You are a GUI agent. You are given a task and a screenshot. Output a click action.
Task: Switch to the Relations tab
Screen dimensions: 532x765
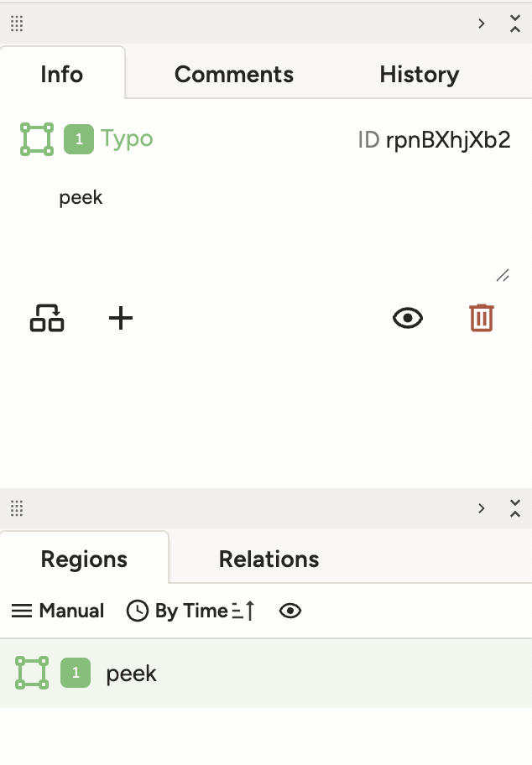(269, 559)
